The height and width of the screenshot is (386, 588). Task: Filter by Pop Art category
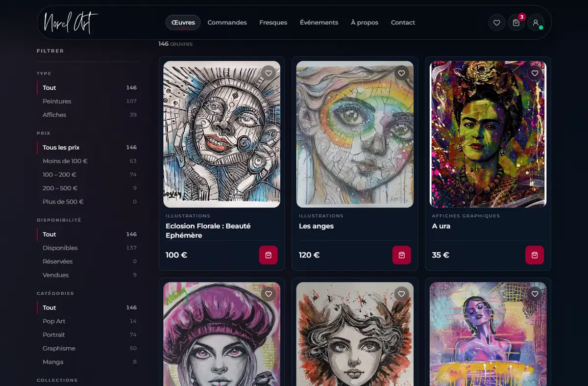pos(87,321)
